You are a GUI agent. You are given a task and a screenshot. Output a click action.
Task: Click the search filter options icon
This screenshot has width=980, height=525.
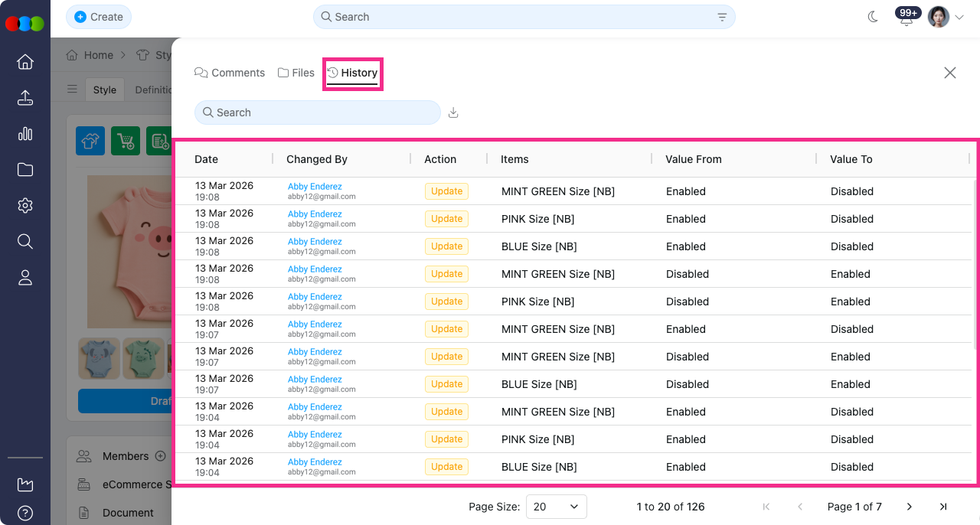pos(722,17)
